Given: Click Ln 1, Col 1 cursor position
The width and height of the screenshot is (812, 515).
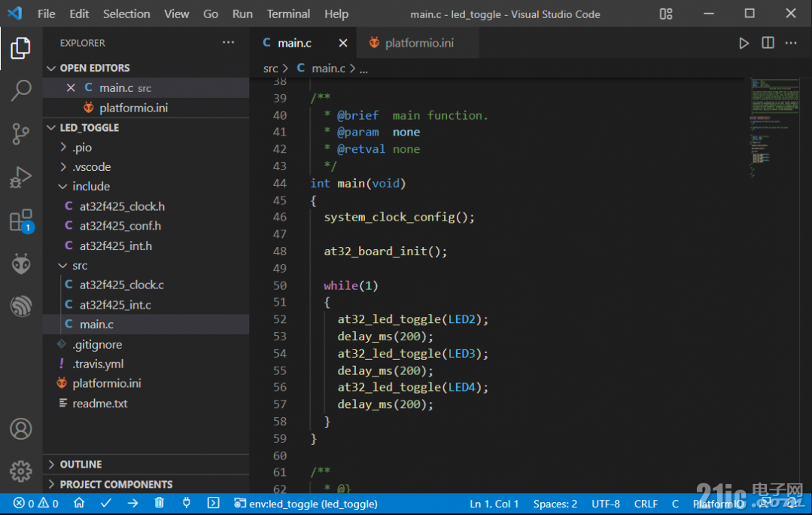Looking at the screenshot, I should pyautogui.click(x=494, y=503).
